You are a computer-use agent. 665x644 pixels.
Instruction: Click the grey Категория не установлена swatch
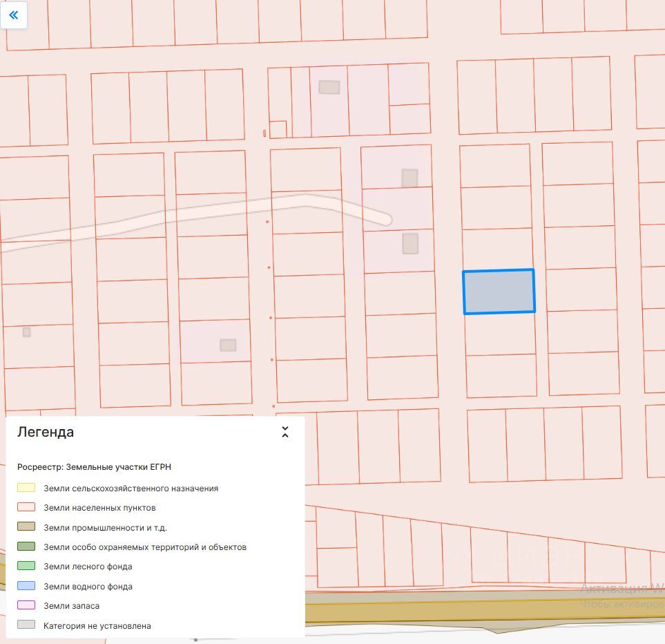click(26, 625)
